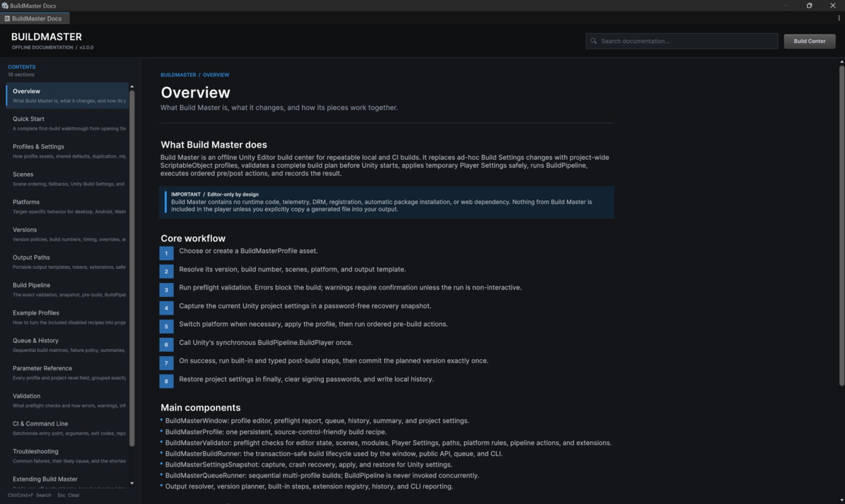
Task: Click 'Call Unity's synchronous BuildPipeline.BuildPlayer once.' text
Action: (x=266, y=343)
